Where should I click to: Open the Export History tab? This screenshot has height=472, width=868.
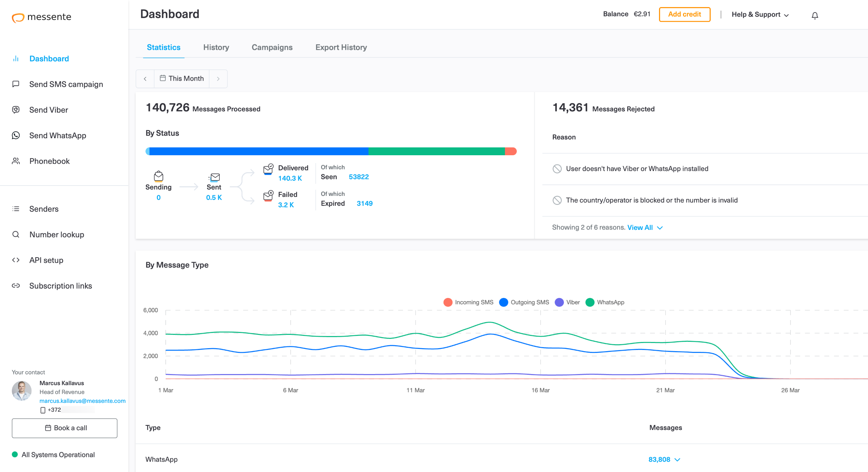click(x=341, y=47)
